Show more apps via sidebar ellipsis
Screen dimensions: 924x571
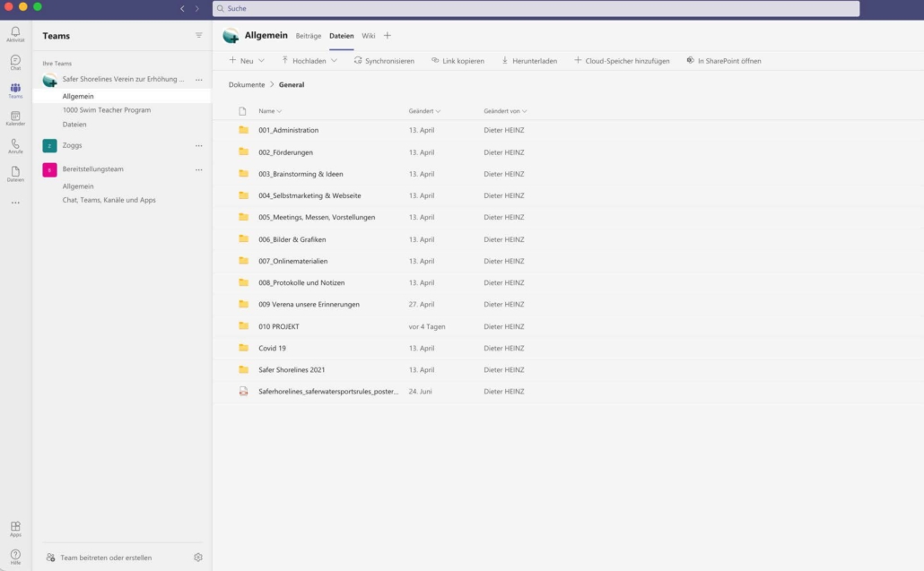click(15, 203)
